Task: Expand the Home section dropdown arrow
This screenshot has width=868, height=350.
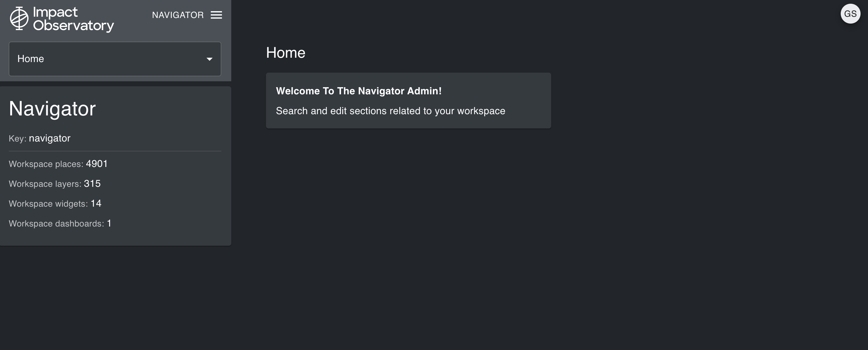Action: [209, 59]
